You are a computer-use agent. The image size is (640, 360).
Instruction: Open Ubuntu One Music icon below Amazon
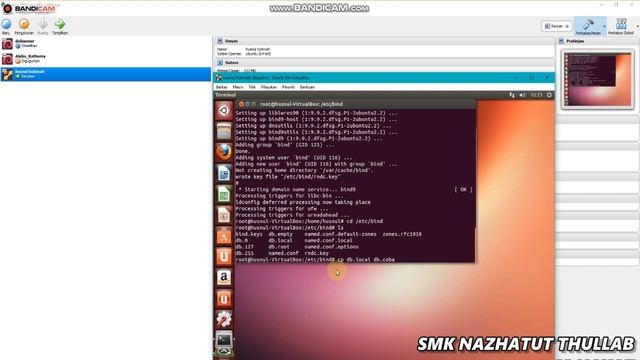[x=224, y=298]
